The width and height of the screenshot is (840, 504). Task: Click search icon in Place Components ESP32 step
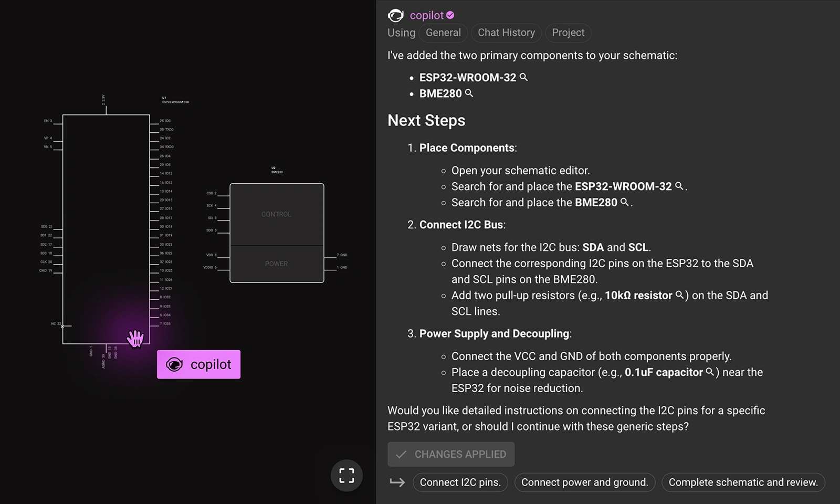[679, 186]
